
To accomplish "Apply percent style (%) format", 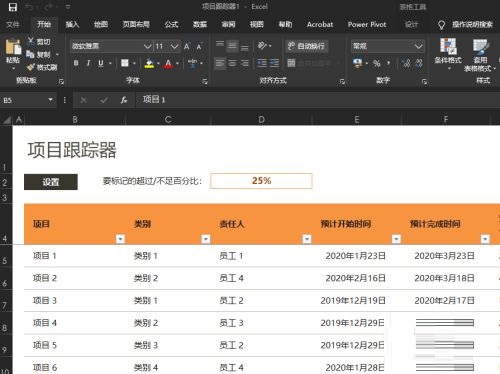I will (377, 63).
